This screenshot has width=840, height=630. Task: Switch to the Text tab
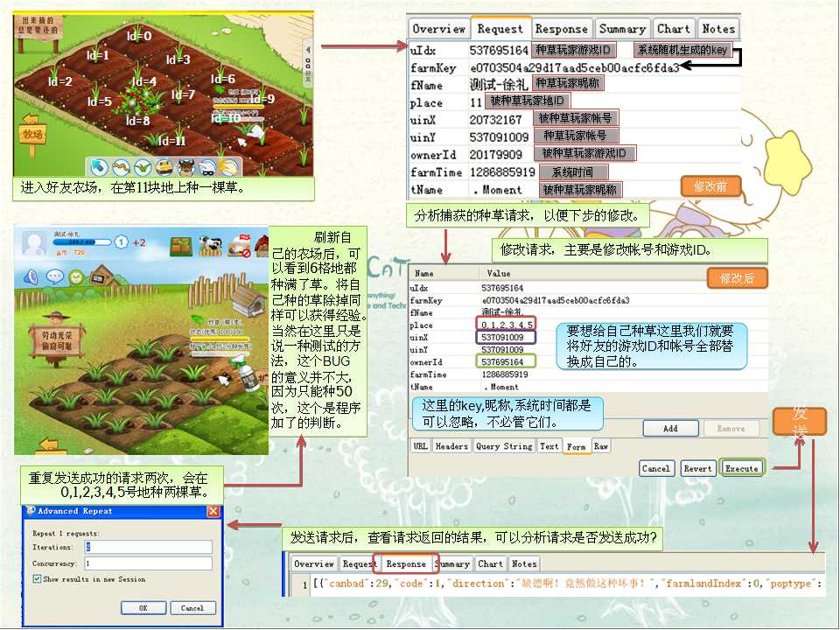click(549, 445)
